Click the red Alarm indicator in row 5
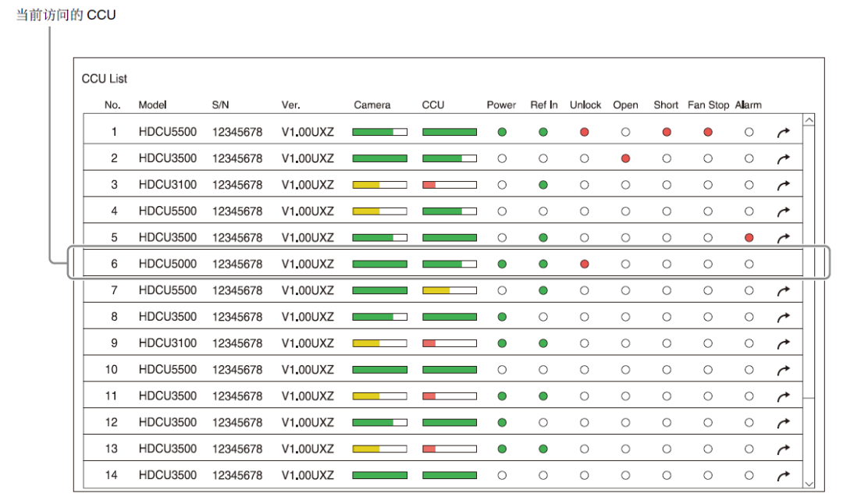 [x=749, y=237]
